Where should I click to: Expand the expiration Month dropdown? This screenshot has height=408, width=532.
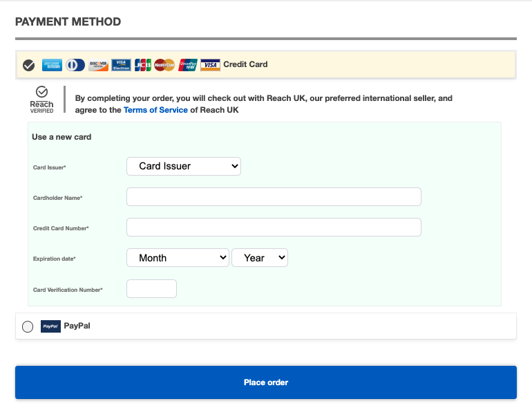coord(178,258)
